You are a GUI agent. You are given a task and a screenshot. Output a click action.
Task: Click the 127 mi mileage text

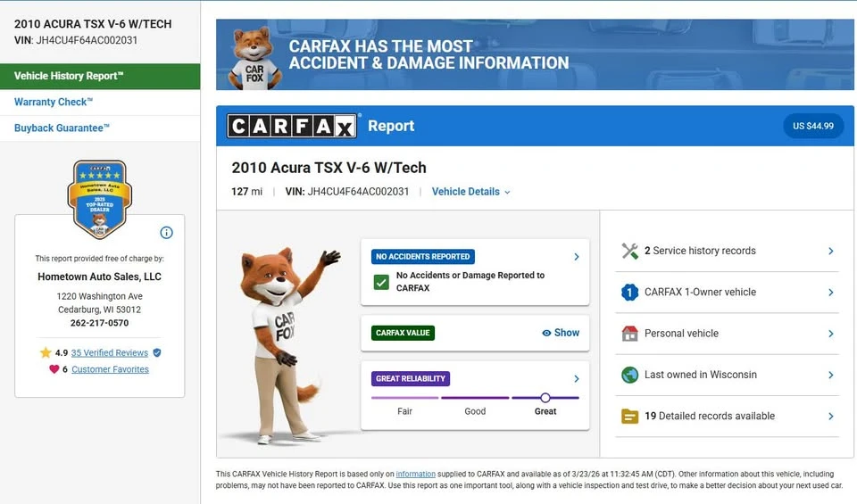246,192
